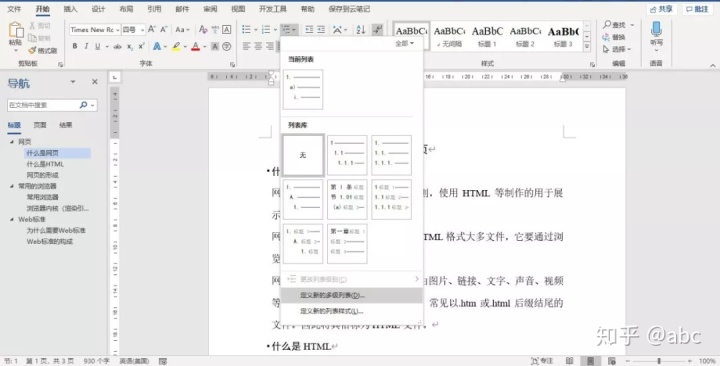
Task: Click the yellow text highlight color pen
Action: point(176,46)
